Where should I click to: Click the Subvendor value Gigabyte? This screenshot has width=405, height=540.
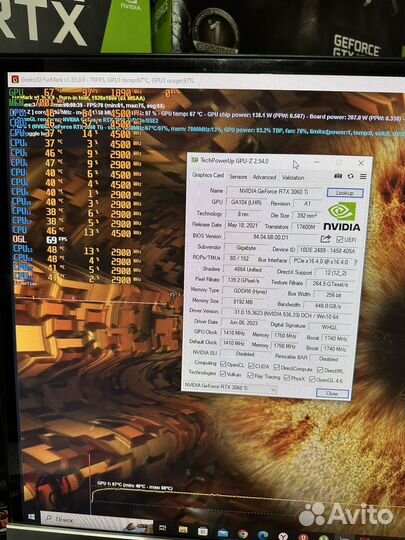246,248
